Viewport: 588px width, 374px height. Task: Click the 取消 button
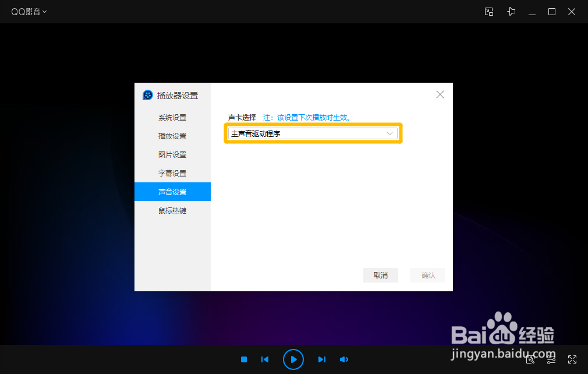[x=381, y=276]
